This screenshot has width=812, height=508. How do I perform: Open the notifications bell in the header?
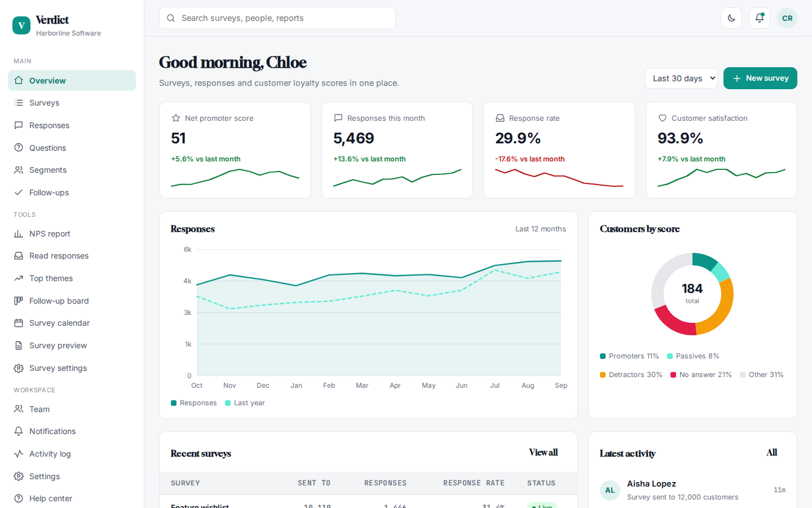pyautogui.click(x=760, y=18)
